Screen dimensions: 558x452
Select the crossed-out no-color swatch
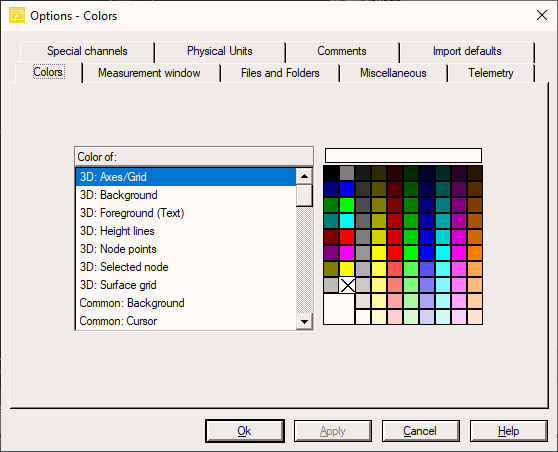[347, 285]
